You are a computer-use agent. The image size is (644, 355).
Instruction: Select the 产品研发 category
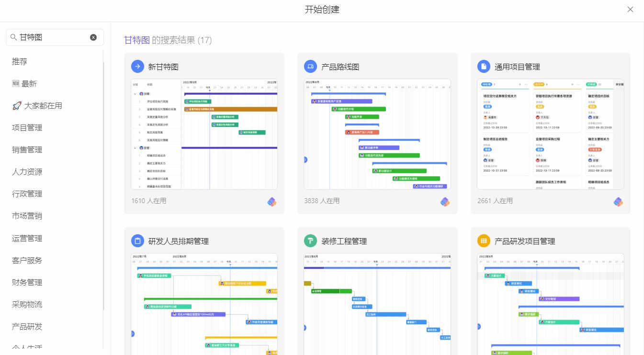(28, 326)
